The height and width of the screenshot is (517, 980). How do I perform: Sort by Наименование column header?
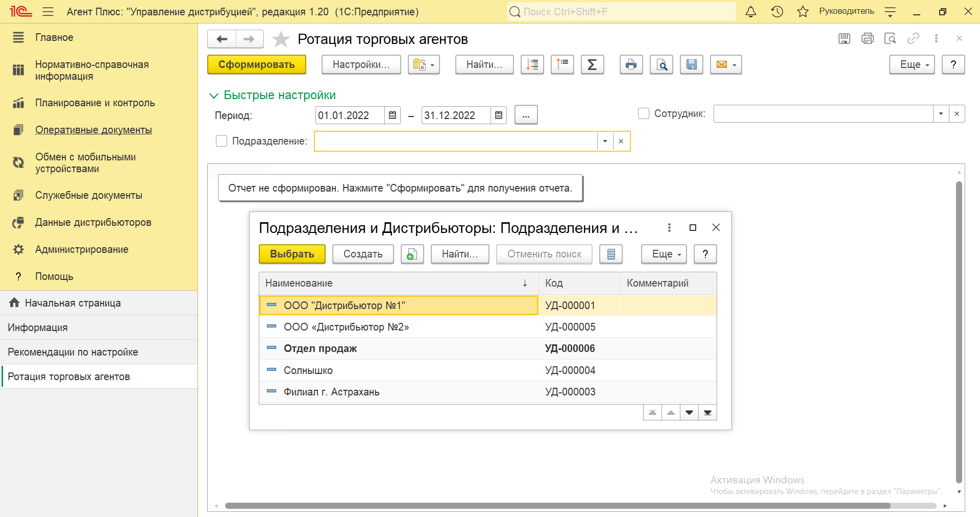[x=399, y=283]
